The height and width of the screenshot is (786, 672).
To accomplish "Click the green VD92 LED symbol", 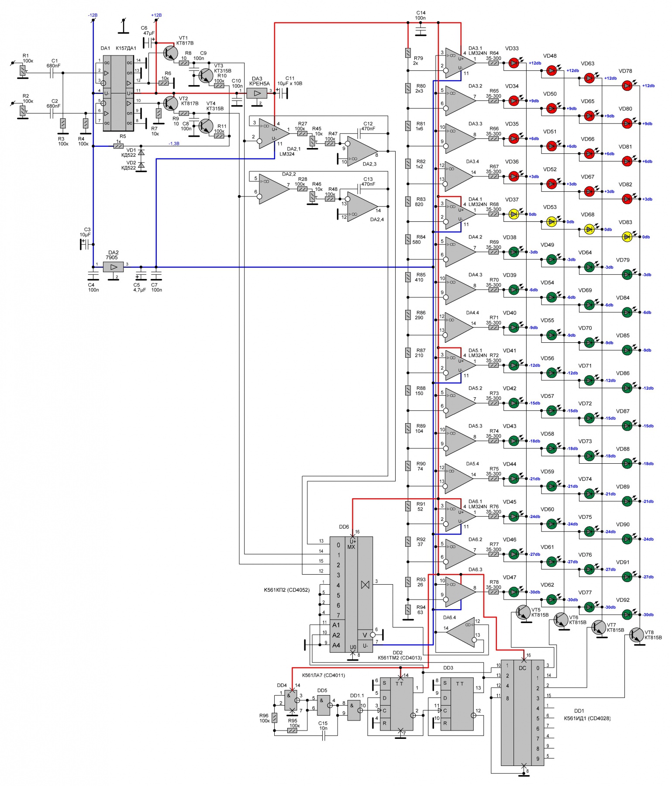I will click(627, 614).
